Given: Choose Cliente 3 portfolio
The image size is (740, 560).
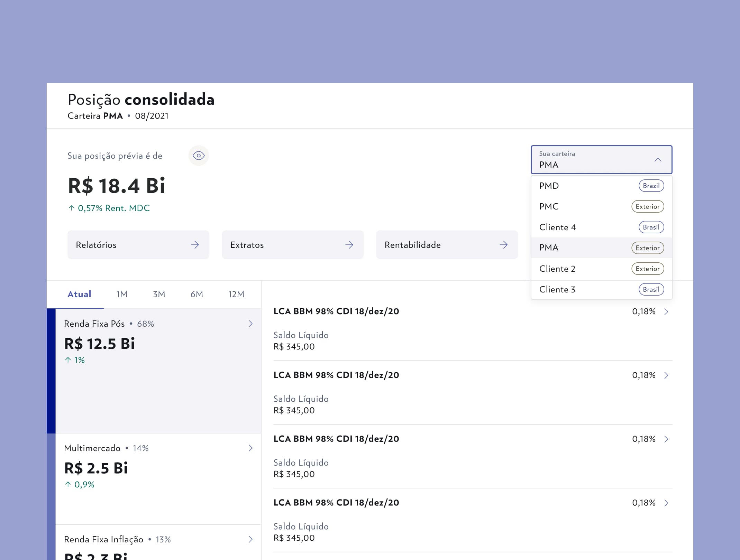Looking at the screenshot, I should coord(601,289).
